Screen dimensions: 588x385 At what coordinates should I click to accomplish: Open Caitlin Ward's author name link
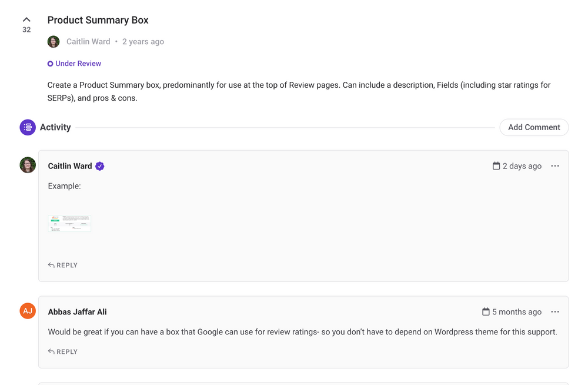coord(88,41)
